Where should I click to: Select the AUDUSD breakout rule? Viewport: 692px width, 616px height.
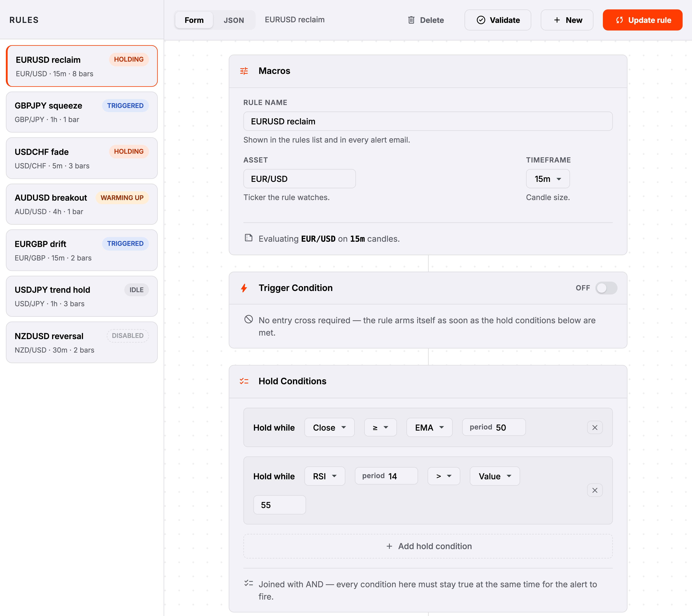[82, 204]
